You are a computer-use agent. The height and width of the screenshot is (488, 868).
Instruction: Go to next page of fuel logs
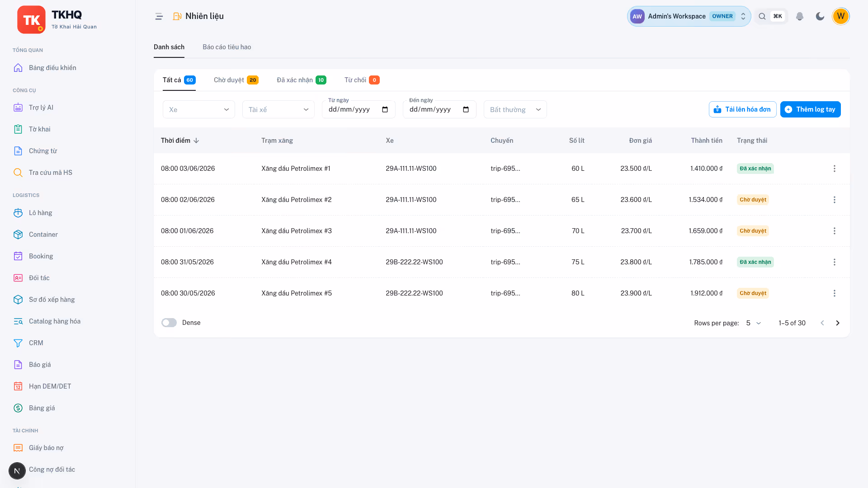click(x=838, y=323)
